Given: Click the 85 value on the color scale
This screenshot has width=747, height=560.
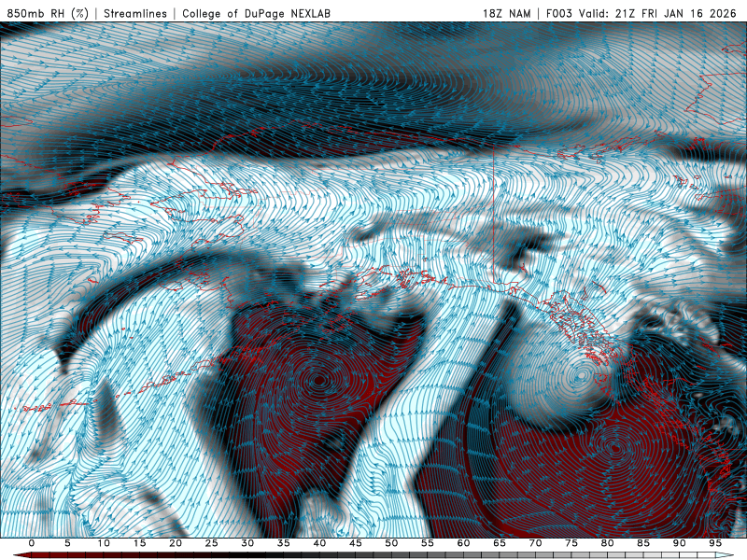Looking at the screenshot, I should [x=643, y=543].
